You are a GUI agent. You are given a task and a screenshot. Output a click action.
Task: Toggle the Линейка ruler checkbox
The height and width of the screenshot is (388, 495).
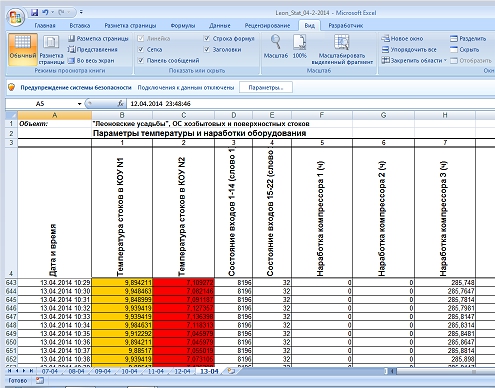[x=141, y=39]
